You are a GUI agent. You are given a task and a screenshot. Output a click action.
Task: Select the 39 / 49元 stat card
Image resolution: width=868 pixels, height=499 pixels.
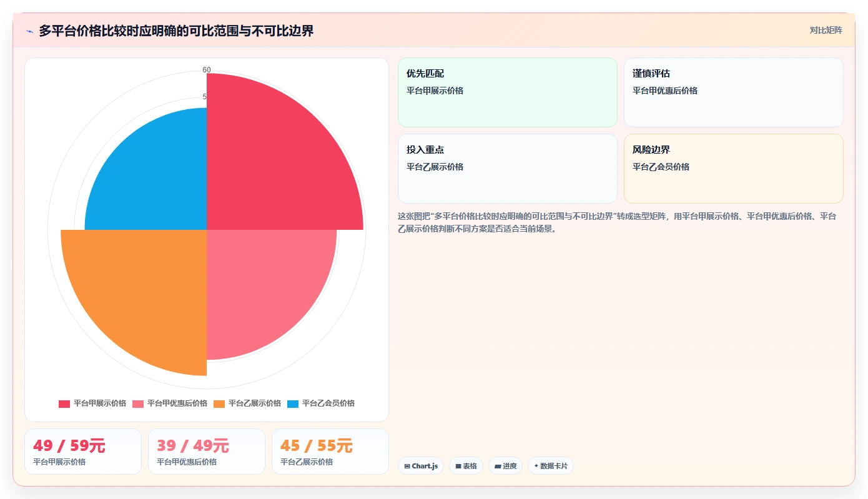207,452
